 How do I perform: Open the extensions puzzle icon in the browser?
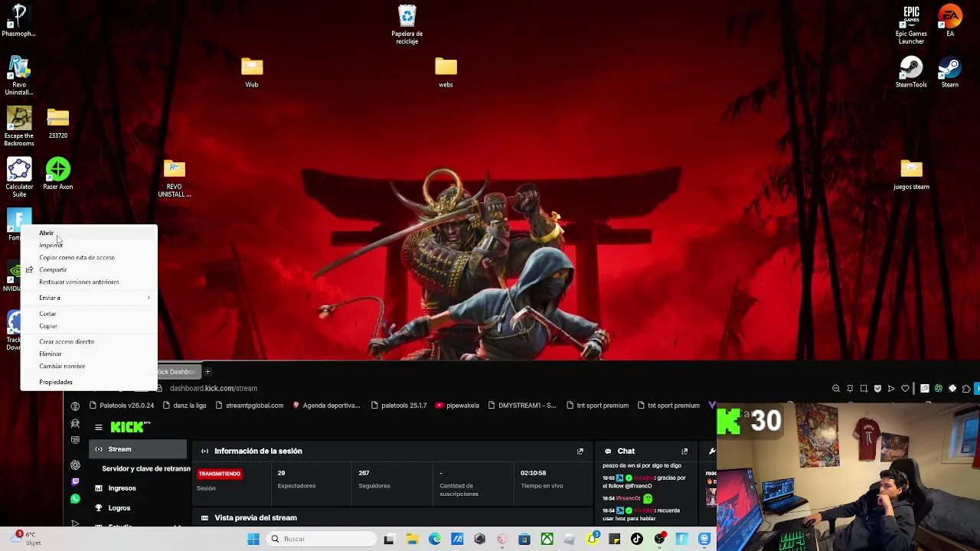click(x=966, y=389)
